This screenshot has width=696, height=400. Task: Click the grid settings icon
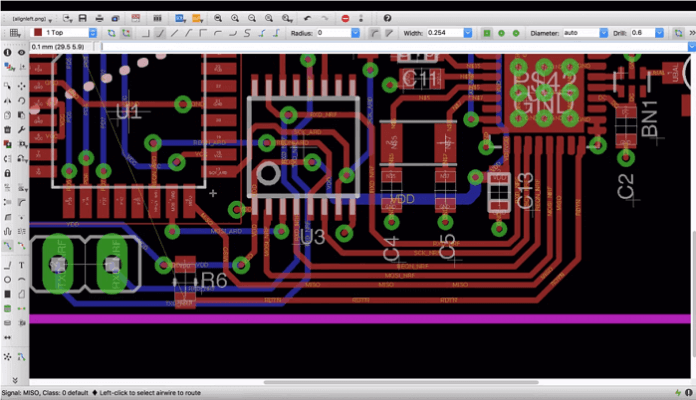[15, 33]
